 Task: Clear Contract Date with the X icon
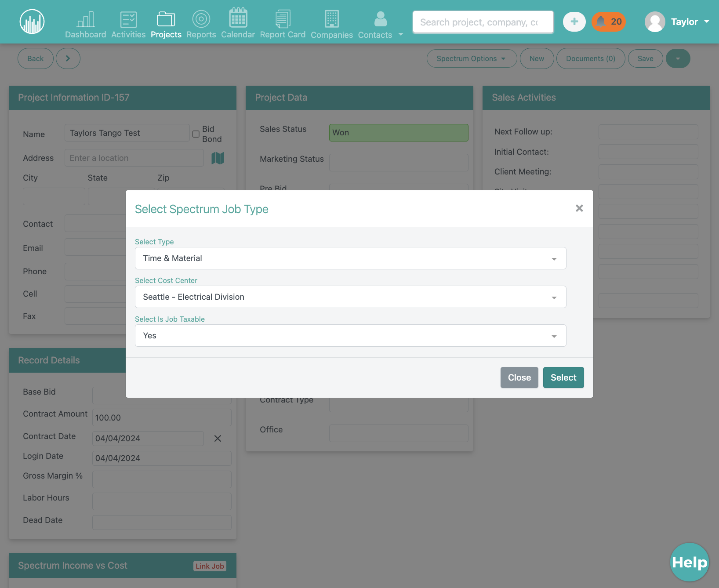218,439
